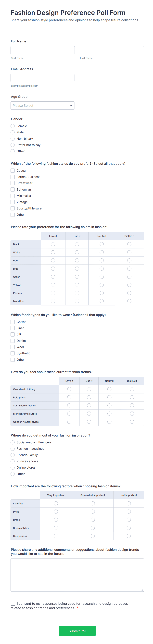Viewport: 153px width, 644px height.
Task: Enable the Sporty/Athleisure checkbox
Action: click(13, 208)
